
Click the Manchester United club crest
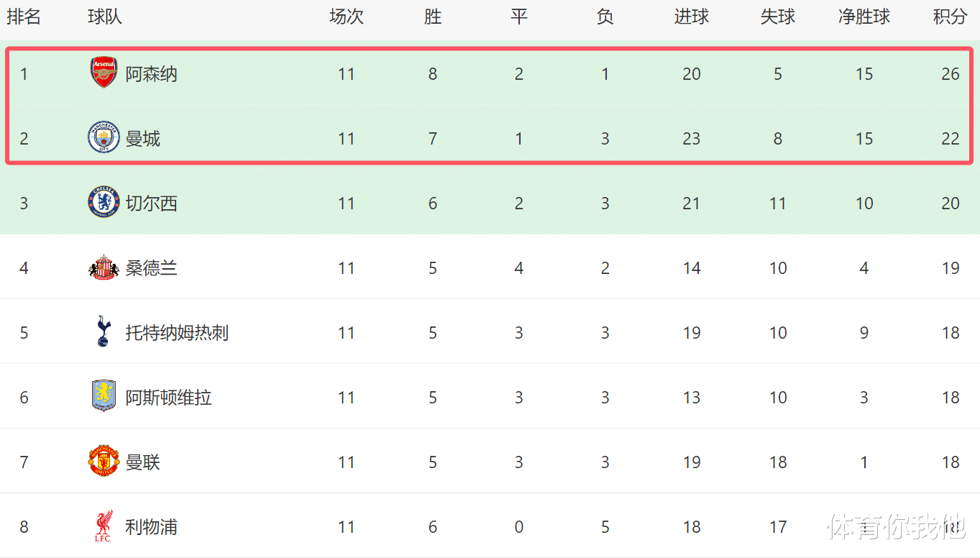[104, 461]
